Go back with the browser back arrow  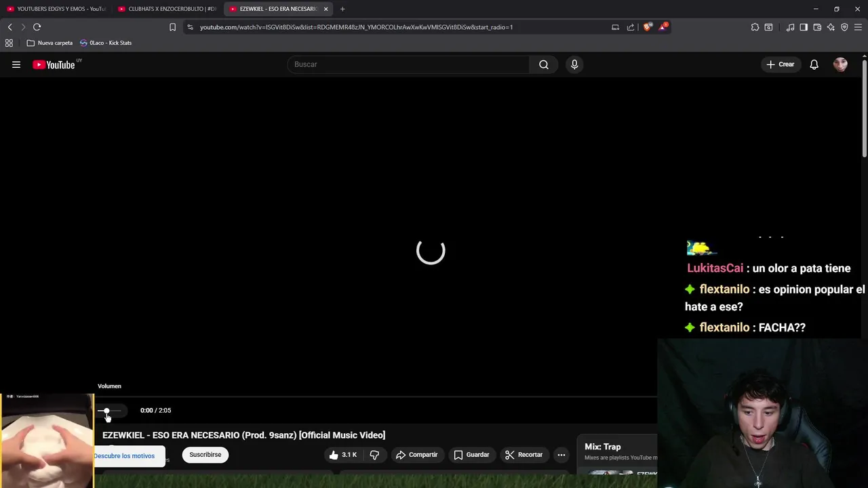(9, 27)
